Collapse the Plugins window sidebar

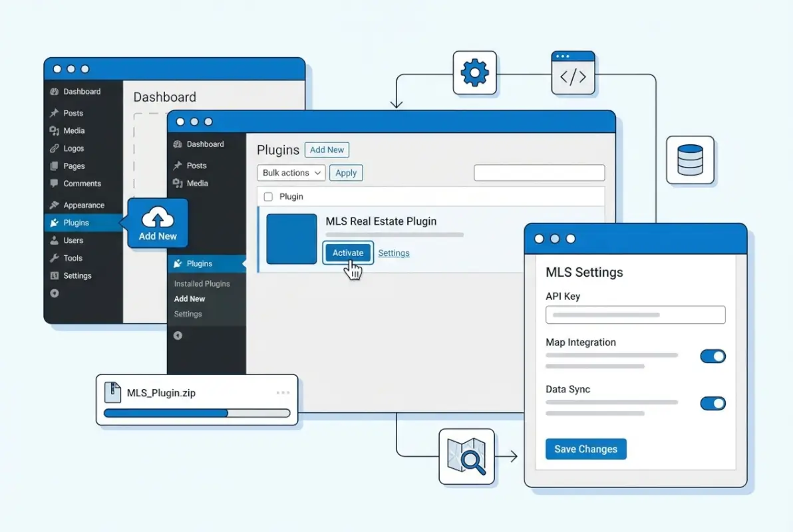tap(178, 336)
